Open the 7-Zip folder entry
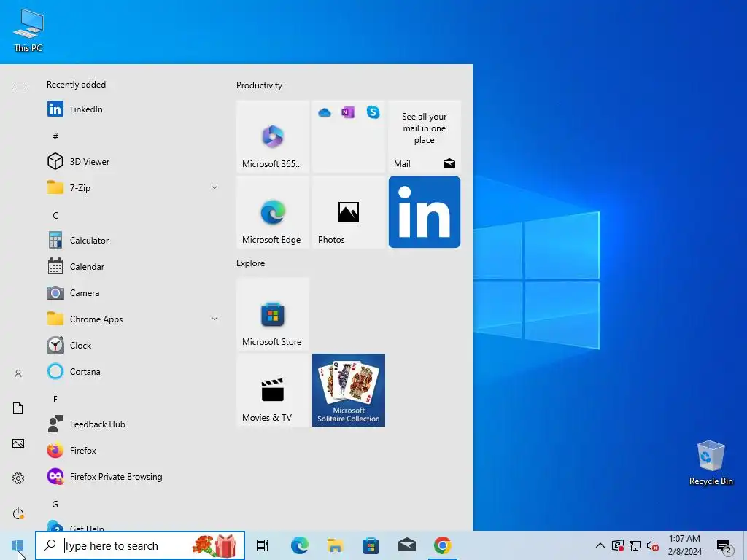Image resolution: width=747 pixels, height=560 pixels. click(131, 187)
